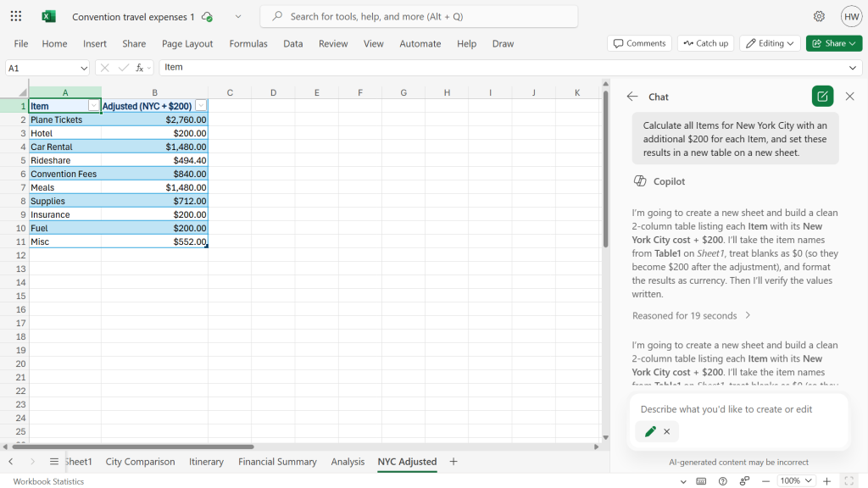Open Give Feedback in the status bar

point(743,480)
